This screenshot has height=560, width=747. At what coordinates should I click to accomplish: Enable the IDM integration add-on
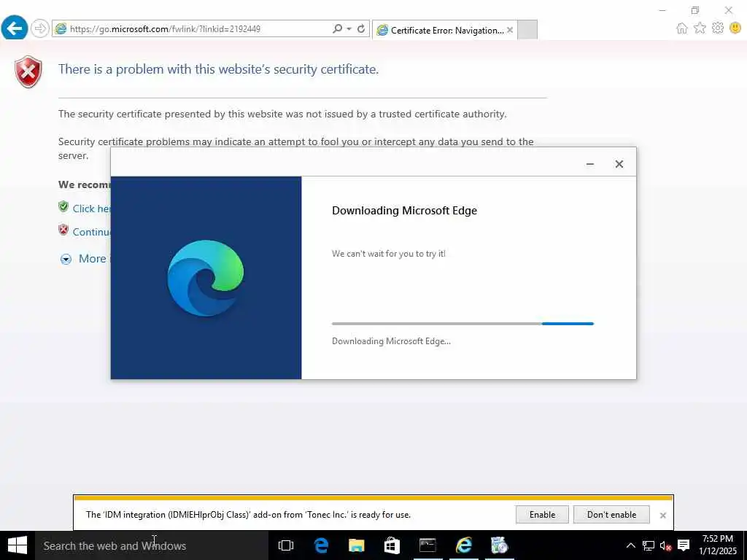coord(542,514)
